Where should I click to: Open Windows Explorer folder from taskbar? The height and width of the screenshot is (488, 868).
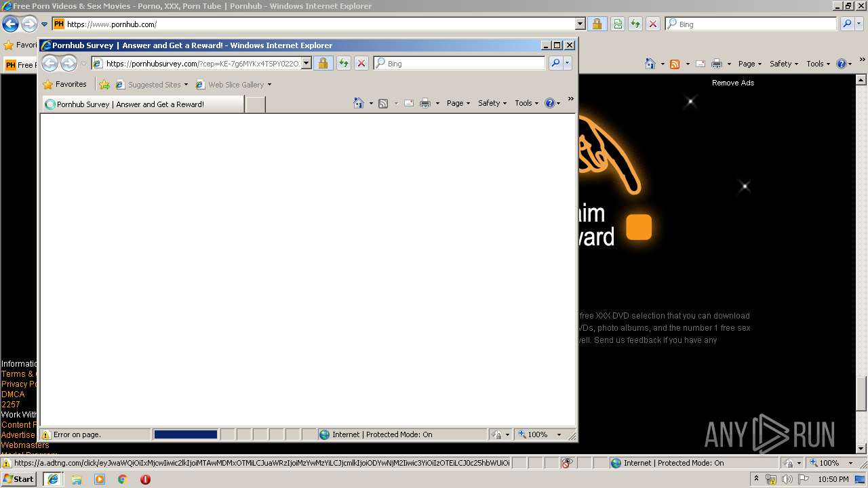[x=77, y=479]
